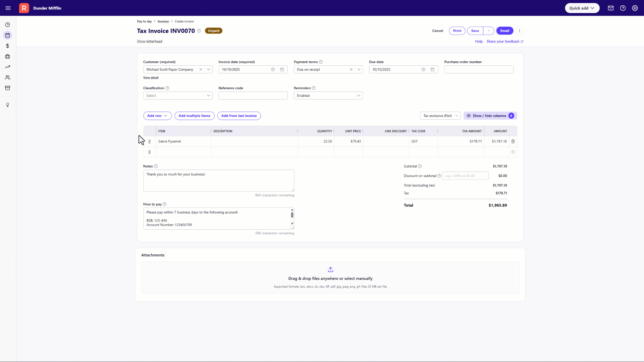Clear the Due on receipt payment terms
Image resolution: width=644 pixels, height=362 pixels.
coord(351,69)
